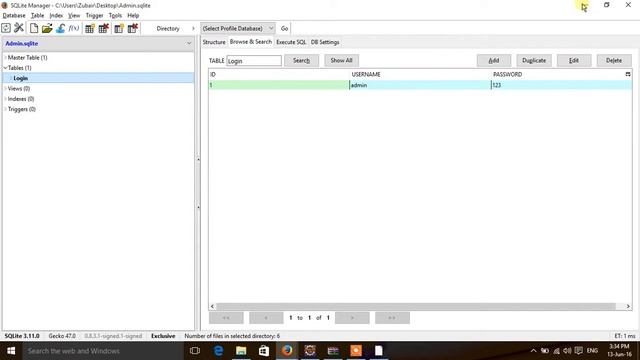Click the Edit button
Screen dimensions: 640x360
coord(574,60)
